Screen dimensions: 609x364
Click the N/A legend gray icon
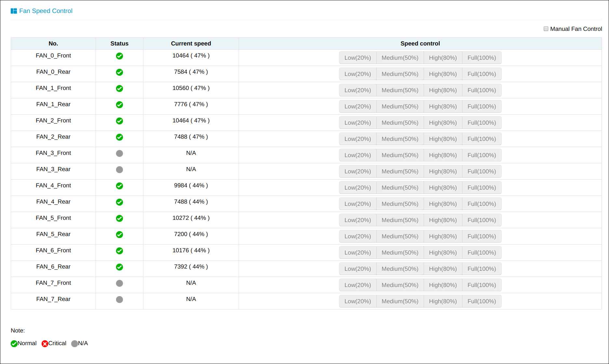click(74, 344)
